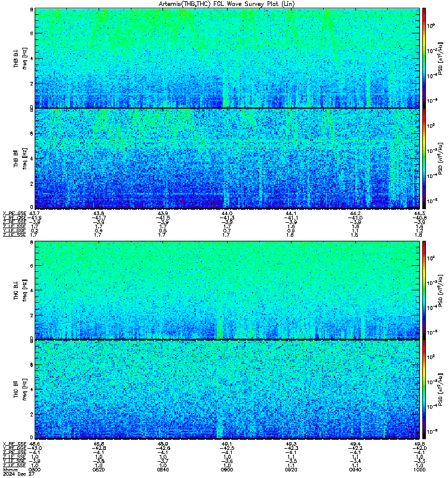Click the 'X_RE_GSE' row label under the THC panels
The height and width of the screenshot is (478, 448).
[x=14, y=444]
